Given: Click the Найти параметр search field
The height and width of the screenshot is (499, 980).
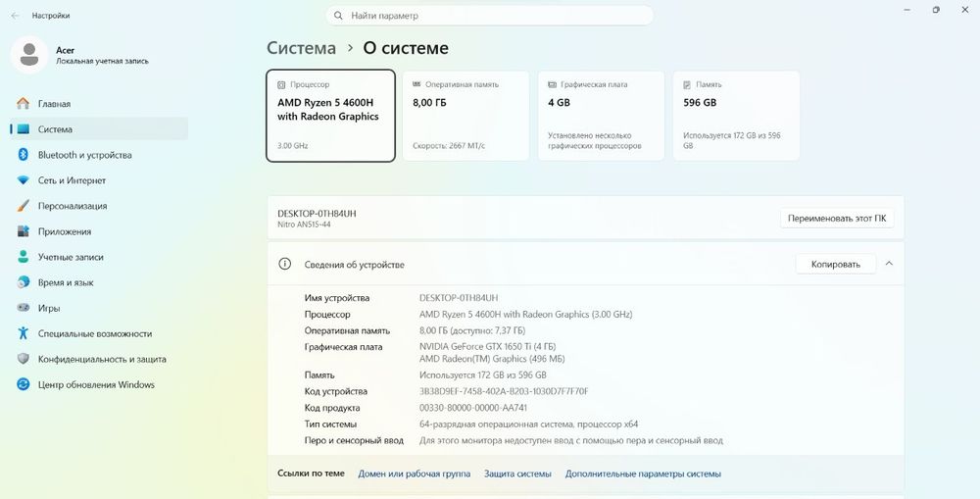Looking at the screenshot, I should click(x=489, y=16).
